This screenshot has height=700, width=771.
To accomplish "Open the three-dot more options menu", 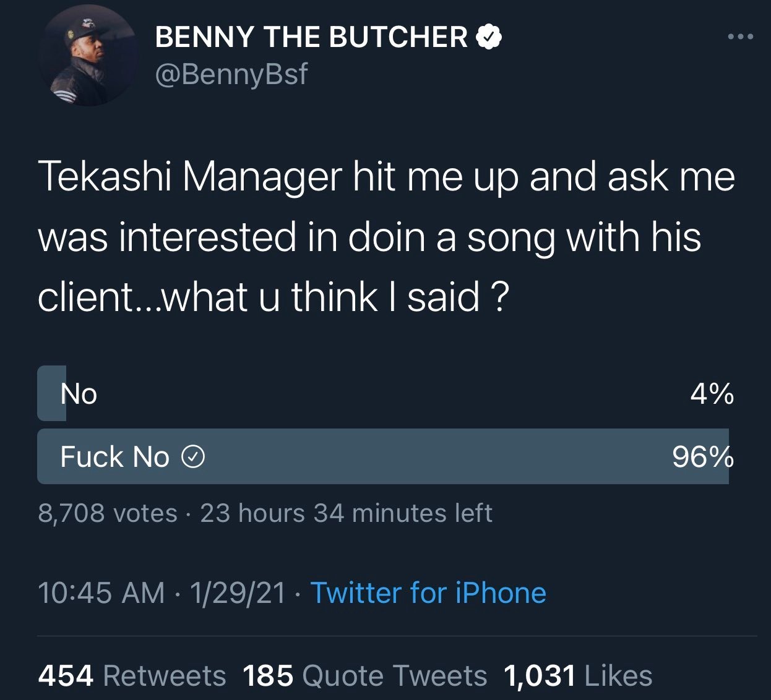I will pos(741,37).
